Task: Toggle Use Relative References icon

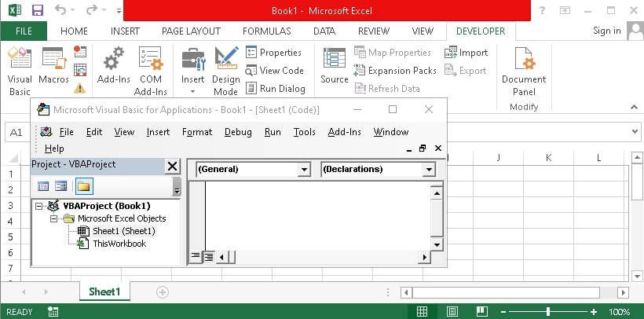Action: point(80,69)
